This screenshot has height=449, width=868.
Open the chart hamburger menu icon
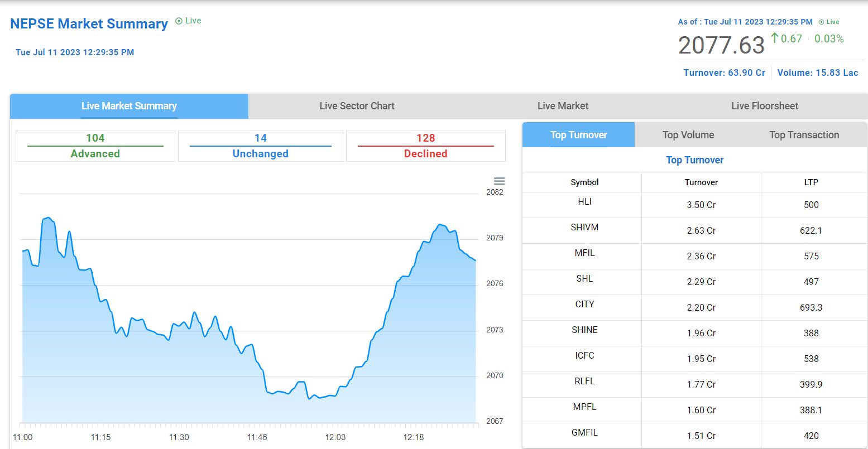(x=500, y=181)
